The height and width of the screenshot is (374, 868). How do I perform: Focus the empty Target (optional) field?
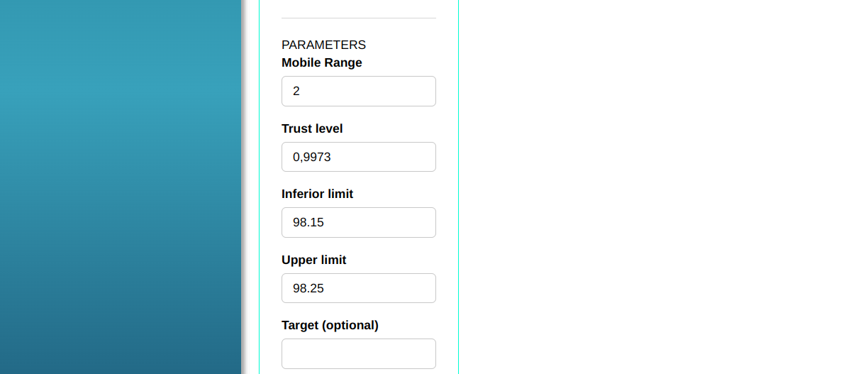[x=358, y=353]
